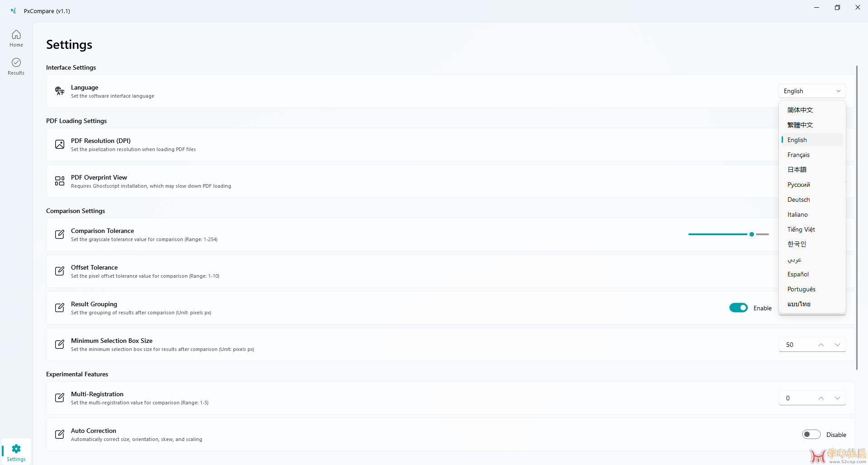Open the Home page in sidebar
This screenshot has height=465, width=868.
click(16, 38)
